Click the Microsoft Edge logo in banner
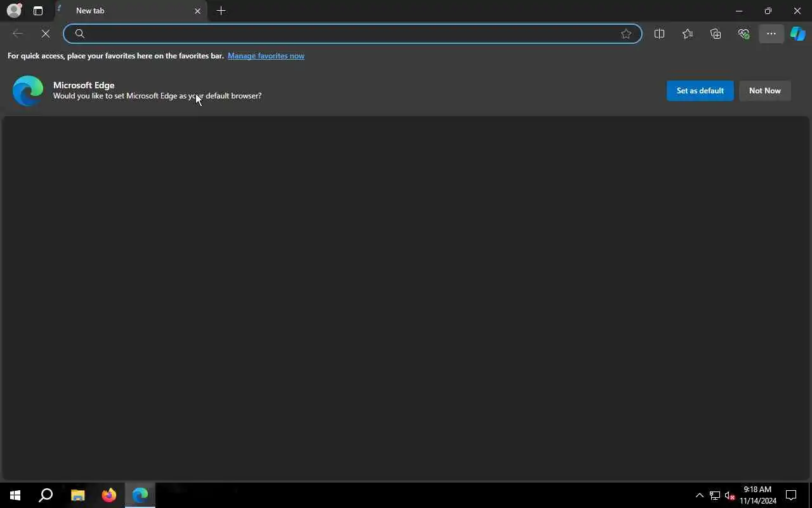Screen dimensions: 812x508 click(x=28, y=90)
